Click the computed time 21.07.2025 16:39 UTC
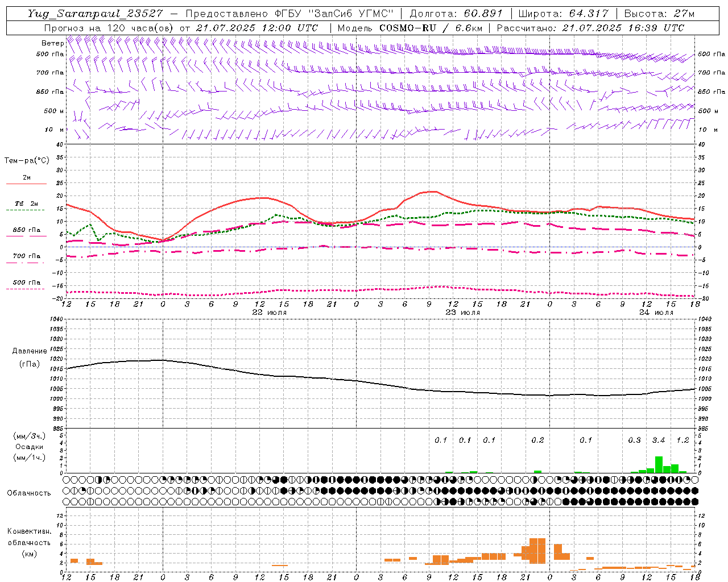This screenshot has width=728, height=582. 623,28
